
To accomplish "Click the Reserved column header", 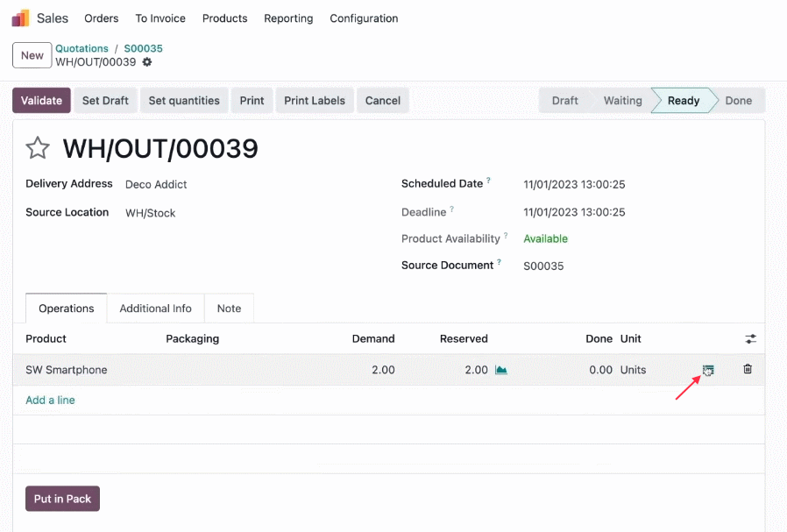I will point(464,339).
